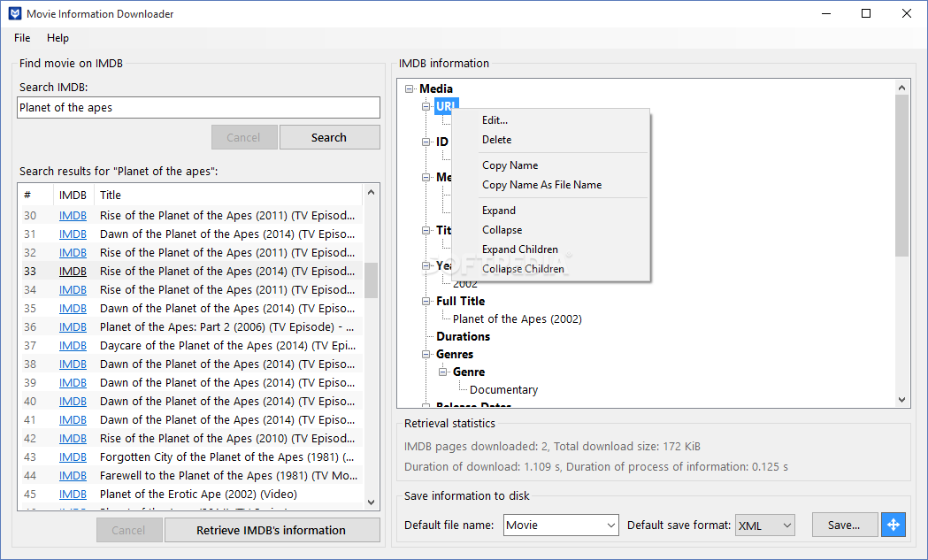928x560 pixels.
Task: Select the Media root tree item
Action: (x=436, y=88)
